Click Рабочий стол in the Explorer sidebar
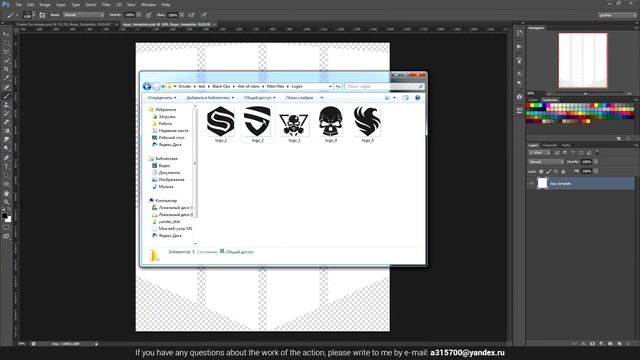Image resolution: width=640 pixels, height=360 pixels. pyautogui.click(x=171, y=138)
